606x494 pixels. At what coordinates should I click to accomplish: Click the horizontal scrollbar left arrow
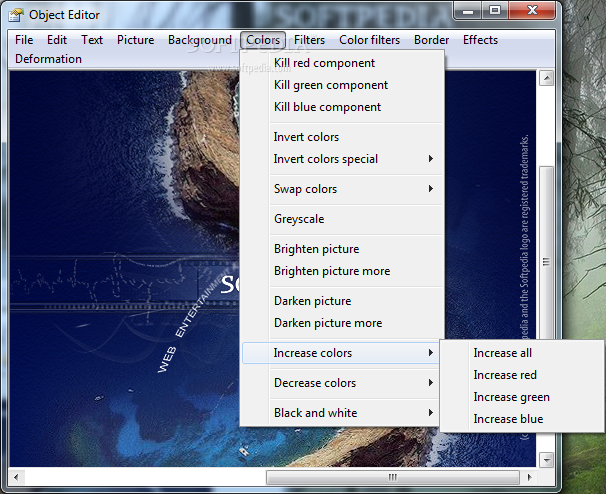click(x=16, y=477)
